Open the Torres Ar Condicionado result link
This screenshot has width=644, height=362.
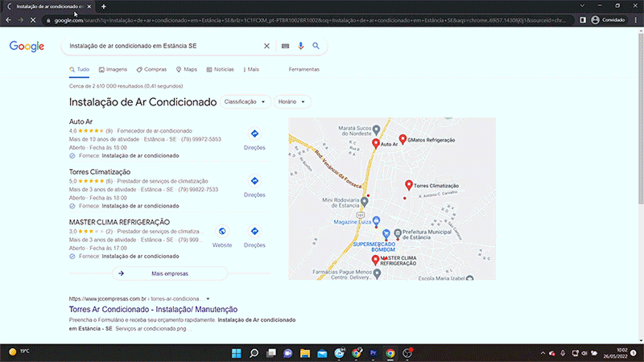(153, 310)
